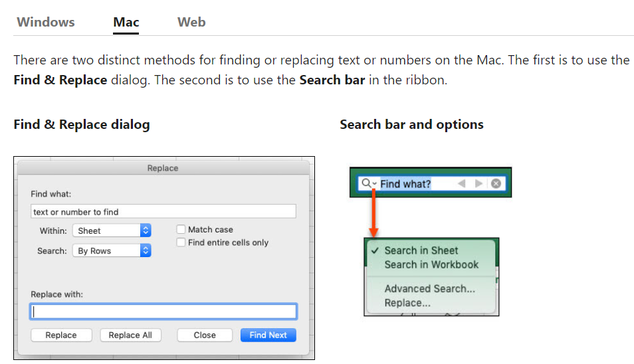
Task: Select Replace... in the search menu
Action: pyautogui.click(x=407, y=303)
